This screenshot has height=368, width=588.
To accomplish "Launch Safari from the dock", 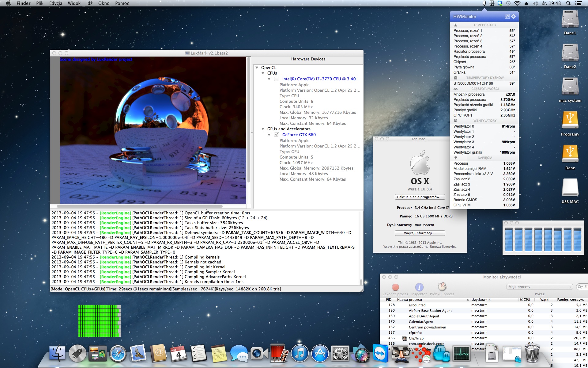I will [x=118, y=354].
